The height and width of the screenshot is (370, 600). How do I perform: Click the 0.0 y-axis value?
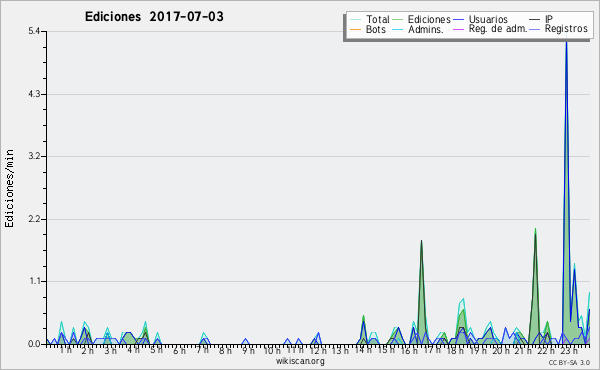(34, 344)
